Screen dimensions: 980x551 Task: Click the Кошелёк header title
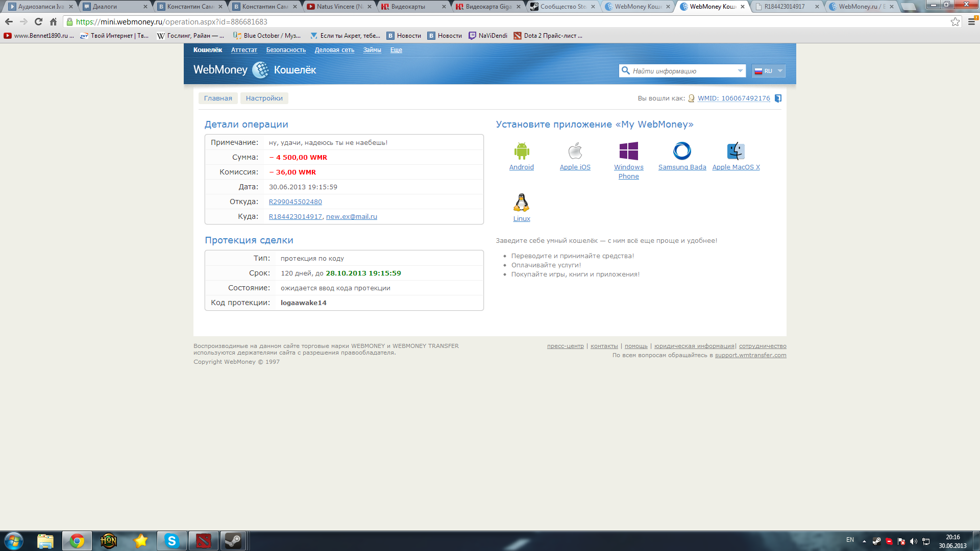[295, 70]
